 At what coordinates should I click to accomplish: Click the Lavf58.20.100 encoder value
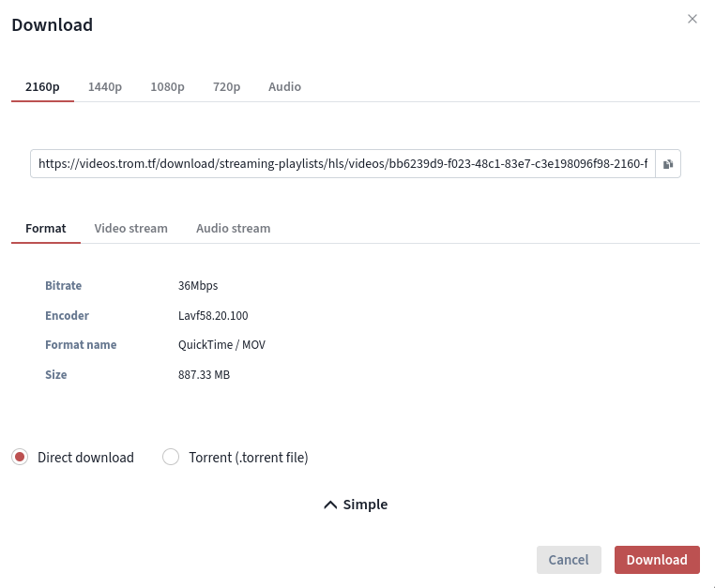click(x=213, y=316)
